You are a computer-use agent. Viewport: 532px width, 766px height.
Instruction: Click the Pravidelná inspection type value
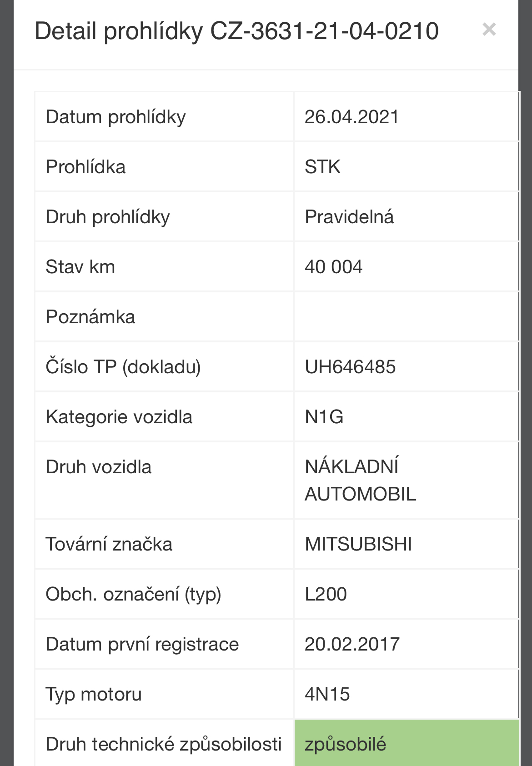349,217
